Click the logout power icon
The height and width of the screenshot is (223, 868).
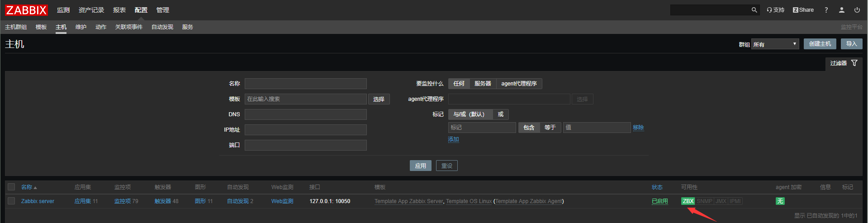857,10
